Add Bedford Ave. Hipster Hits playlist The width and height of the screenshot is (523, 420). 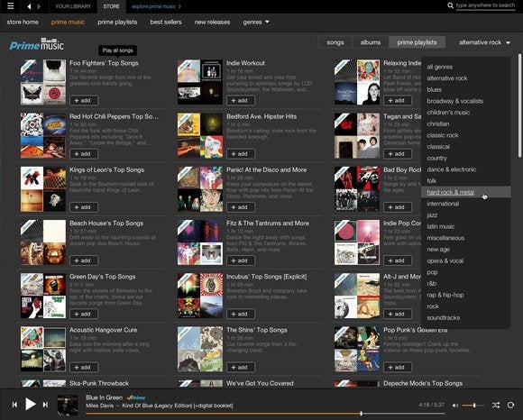[x=241, y=153]
